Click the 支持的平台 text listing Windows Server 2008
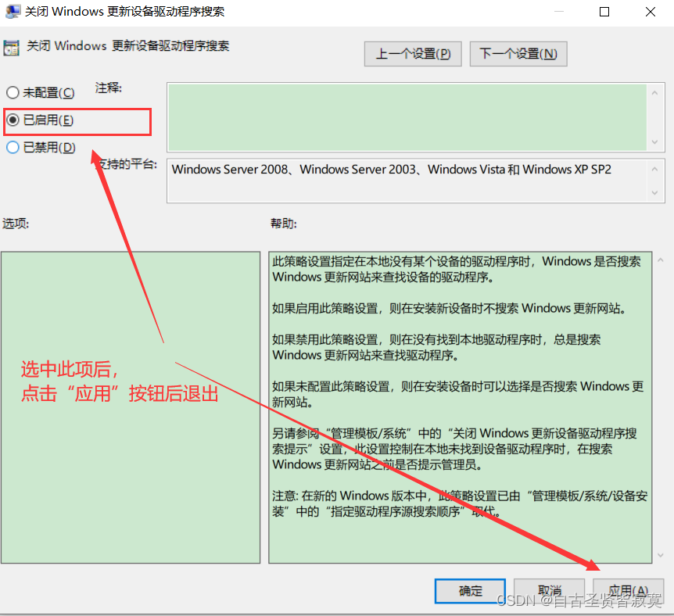This screenshot has height=616, width=674. [391, 170]
